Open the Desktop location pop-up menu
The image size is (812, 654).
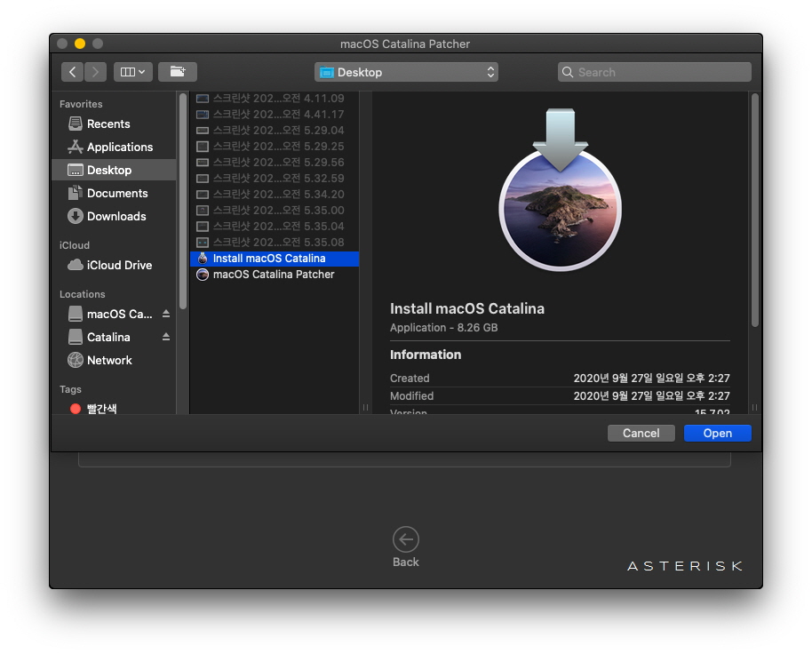coord(406,72)
